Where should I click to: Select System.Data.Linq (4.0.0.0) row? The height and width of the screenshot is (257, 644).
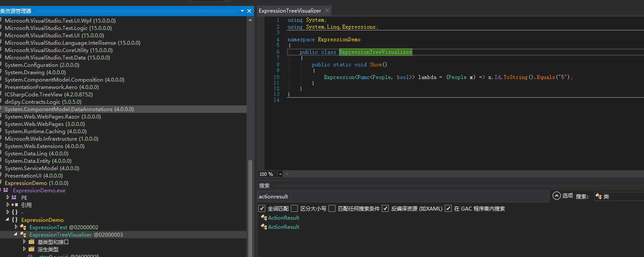point(124,153)
